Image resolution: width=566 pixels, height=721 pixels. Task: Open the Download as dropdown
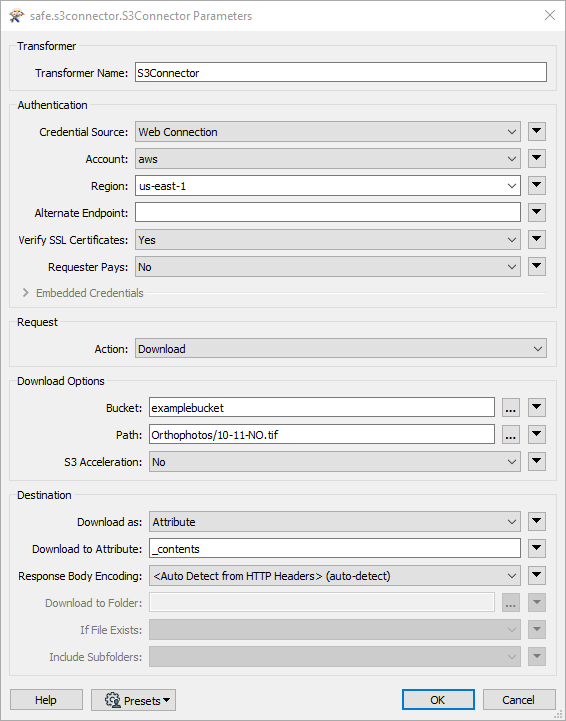335,522
